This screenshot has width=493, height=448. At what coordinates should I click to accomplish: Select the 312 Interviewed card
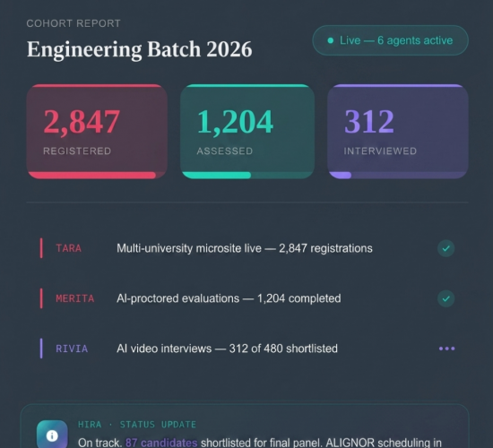[x=398, y=132]
